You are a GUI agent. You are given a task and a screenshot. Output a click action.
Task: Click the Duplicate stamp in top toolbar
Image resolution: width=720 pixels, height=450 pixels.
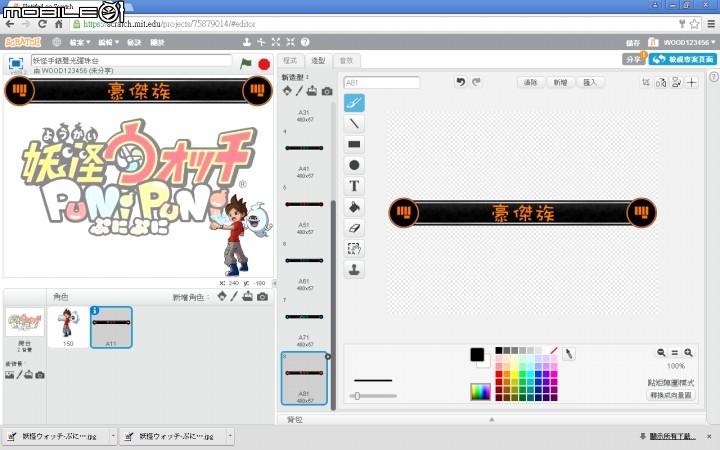coord(247,42)
